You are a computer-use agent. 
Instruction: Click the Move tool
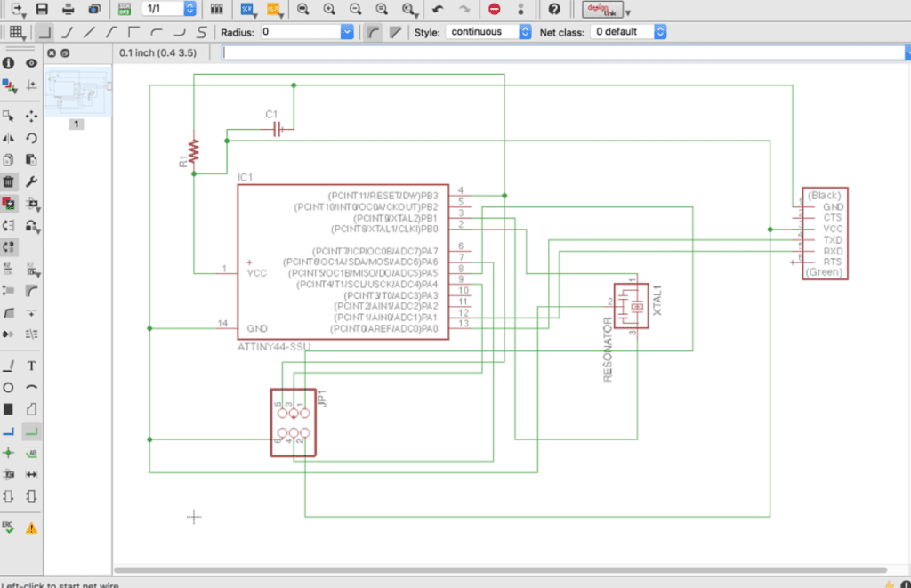[32, 116]
